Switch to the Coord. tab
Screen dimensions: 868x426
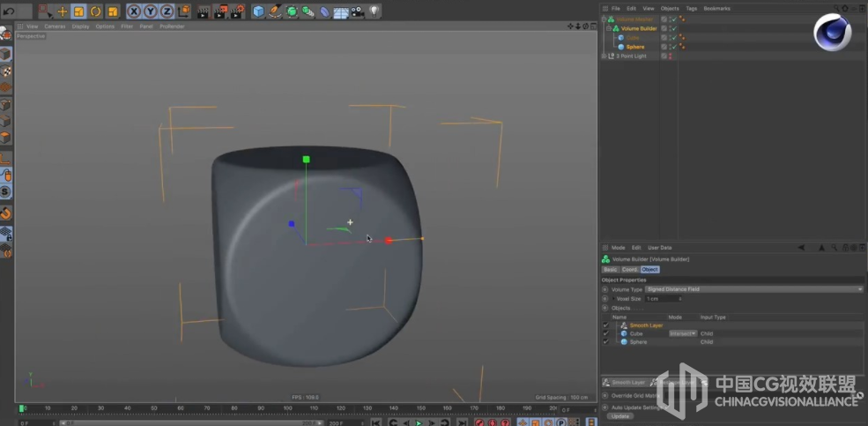(x=630, y=269)
